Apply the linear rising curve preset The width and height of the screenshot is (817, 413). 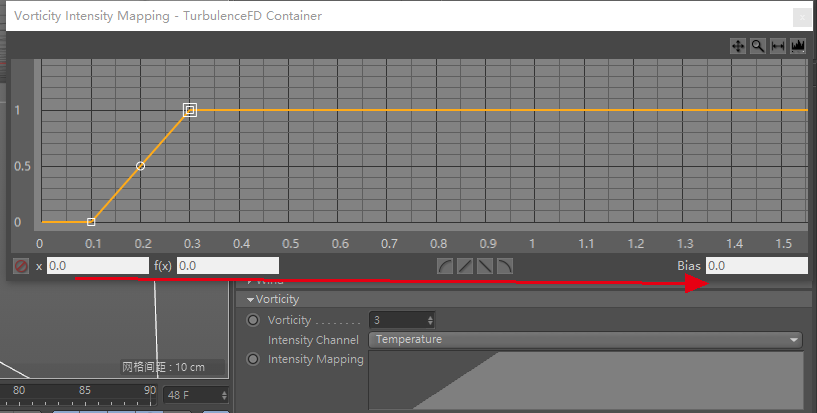(x=465, y=266)
